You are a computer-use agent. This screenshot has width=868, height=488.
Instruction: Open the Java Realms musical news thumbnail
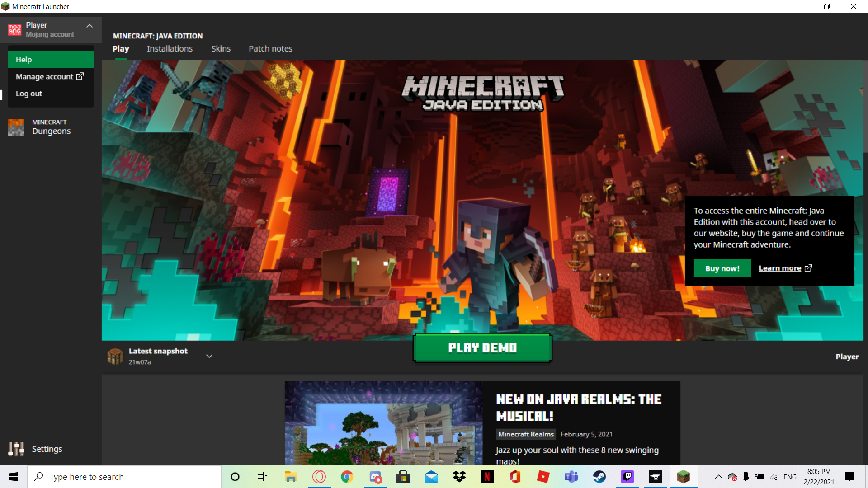point(383,423)
